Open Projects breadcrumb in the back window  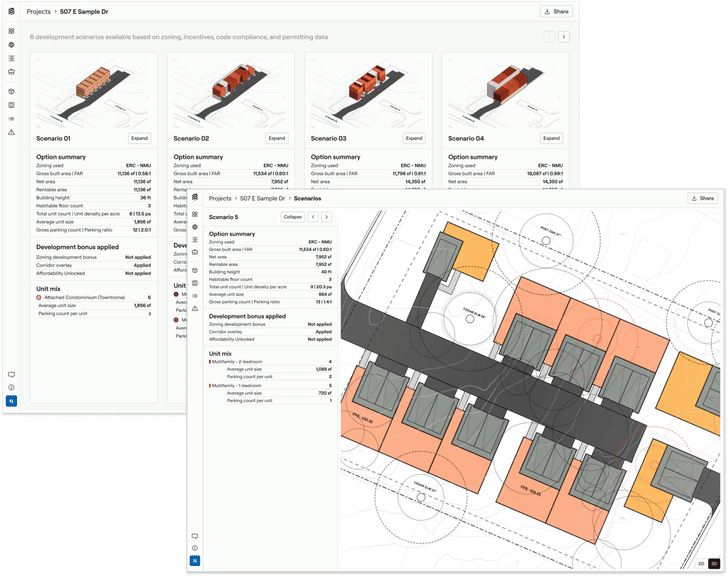point(39,12)
